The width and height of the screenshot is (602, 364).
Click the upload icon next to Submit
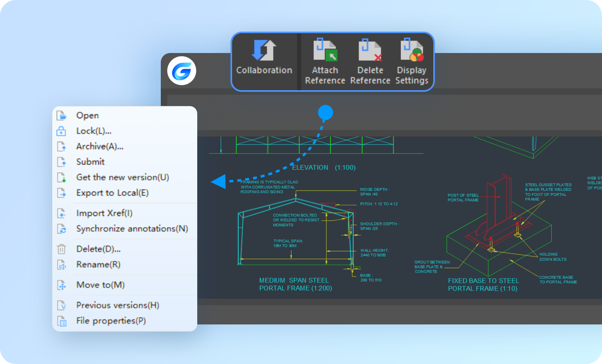pyautogui.click(x=62, y=162)
